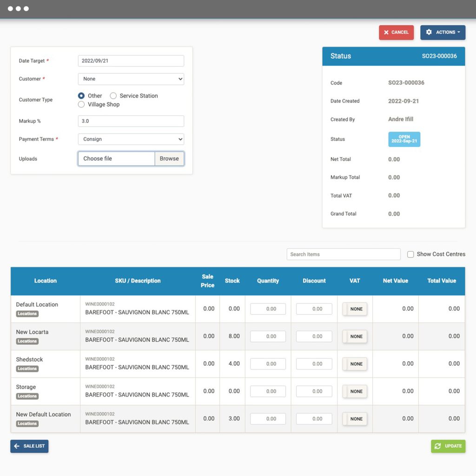Viewport: 476px width, 476px height.
Task: Open the Actions dropdown menu
Action: tap(443, 32)
